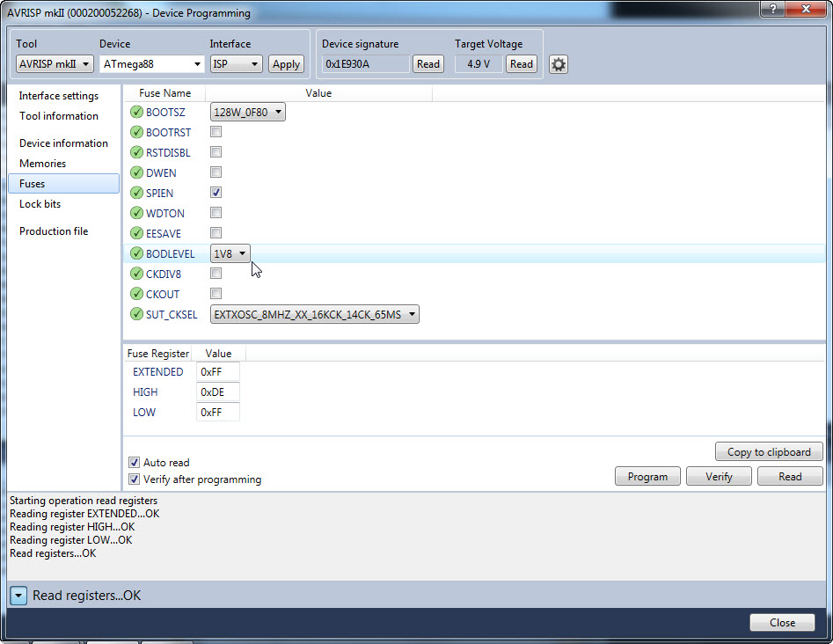Click the Apply button
Image resolution: width=833 pixels, height=644 pixels.
287,63
